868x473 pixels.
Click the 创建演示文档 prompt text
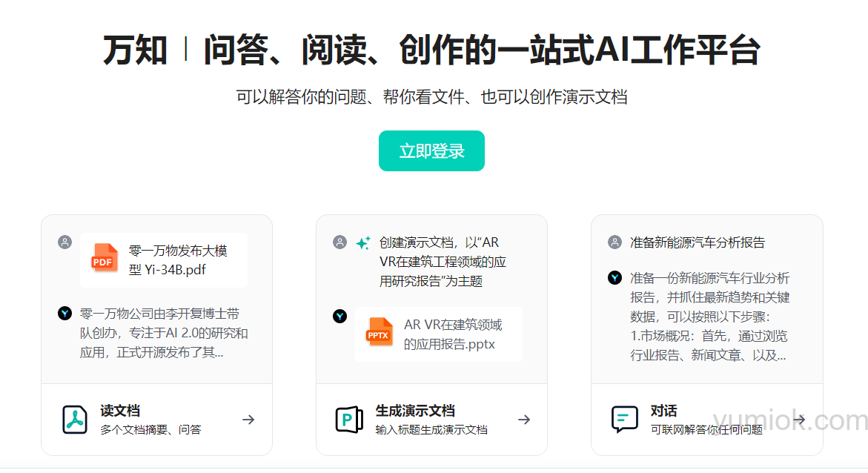pyautogui.click(x=443, y=262)
